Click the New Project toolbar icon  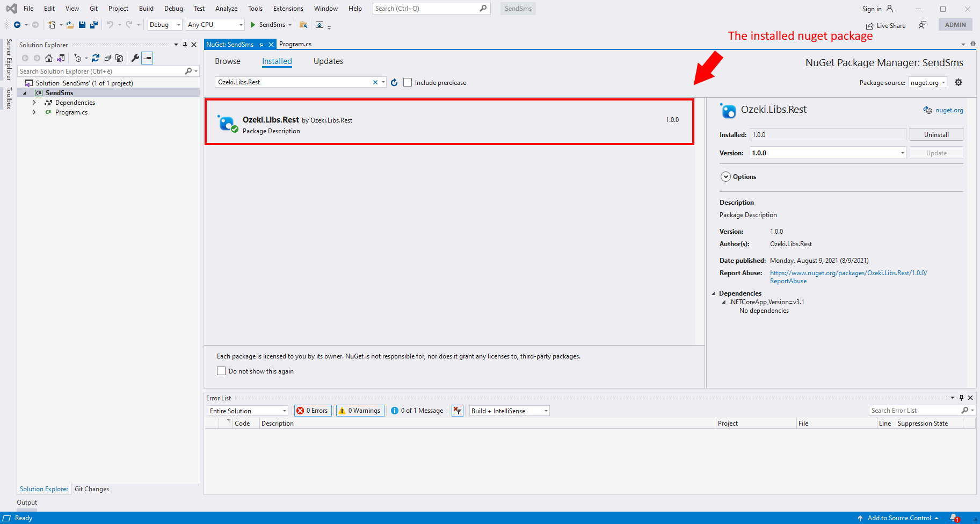[x=52, y=25]
